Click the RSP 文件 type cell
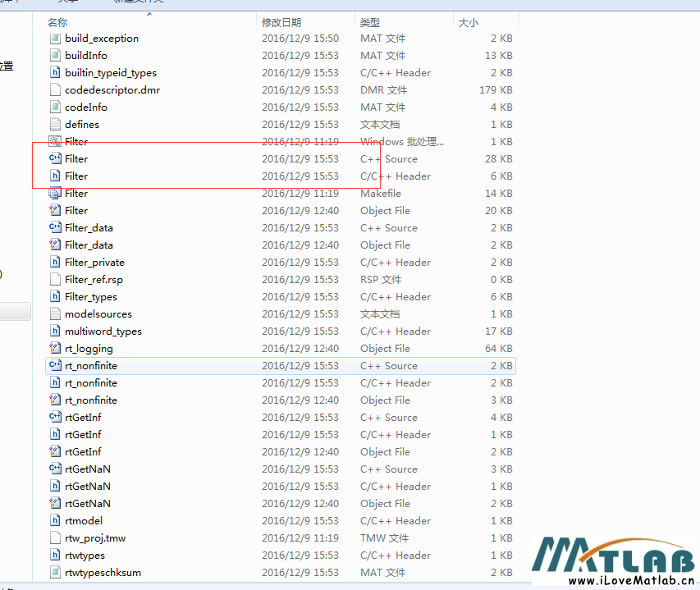Viewport: 700px width, 590px height. [x=381, y=280]
